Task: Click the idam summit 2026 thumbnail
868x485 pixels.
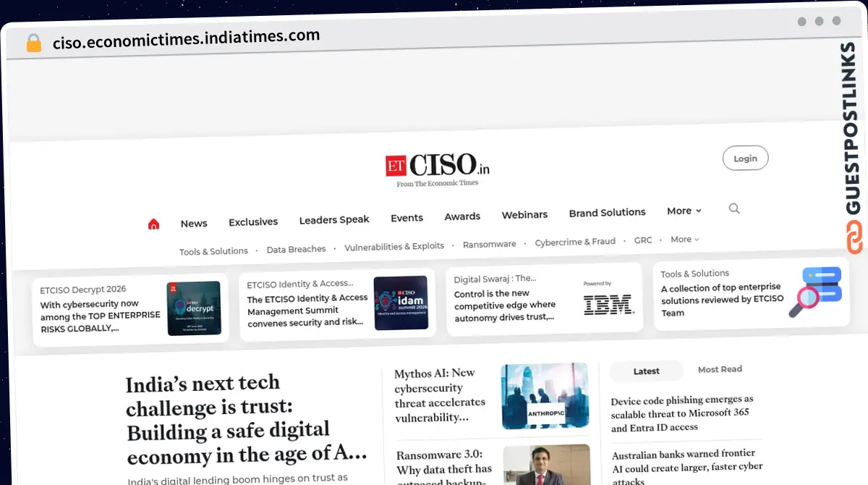Action: tap(401, 303)
